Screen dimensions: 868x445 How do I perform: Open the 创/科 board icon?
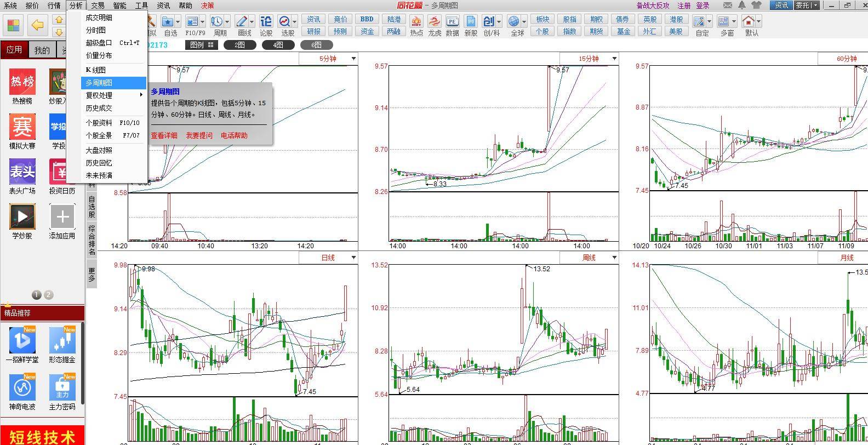tap(488, 22)
